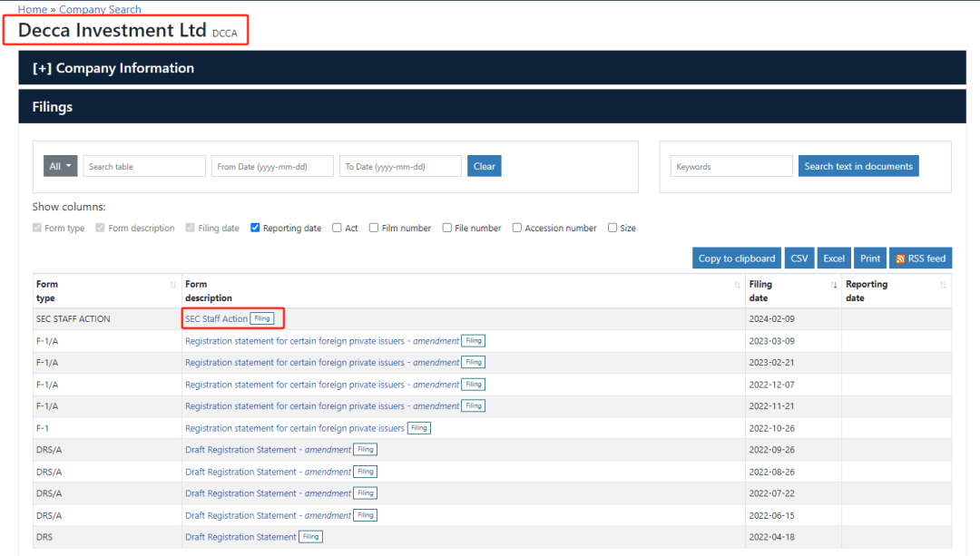Screen dimensions: 980x556
Task: Open Filing button for 2022-06-15 DRS/A
Action: [366, 516]
